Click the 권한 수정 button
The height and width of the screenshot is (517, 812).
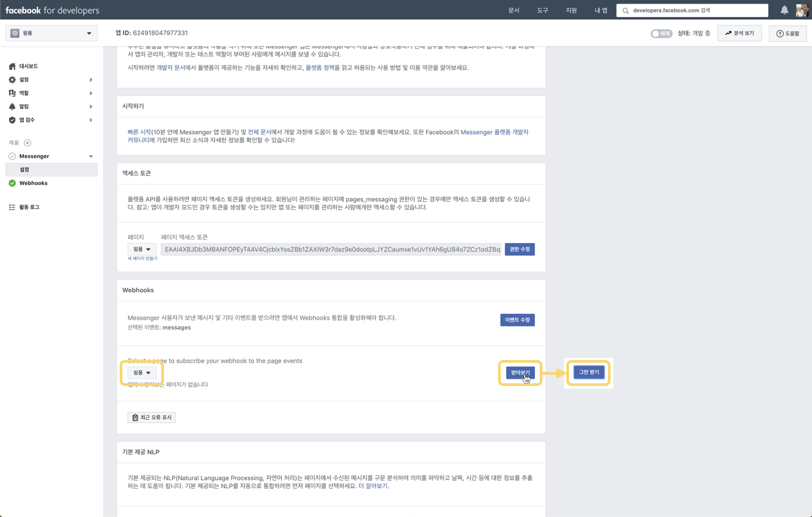click(x=520, y=249)
